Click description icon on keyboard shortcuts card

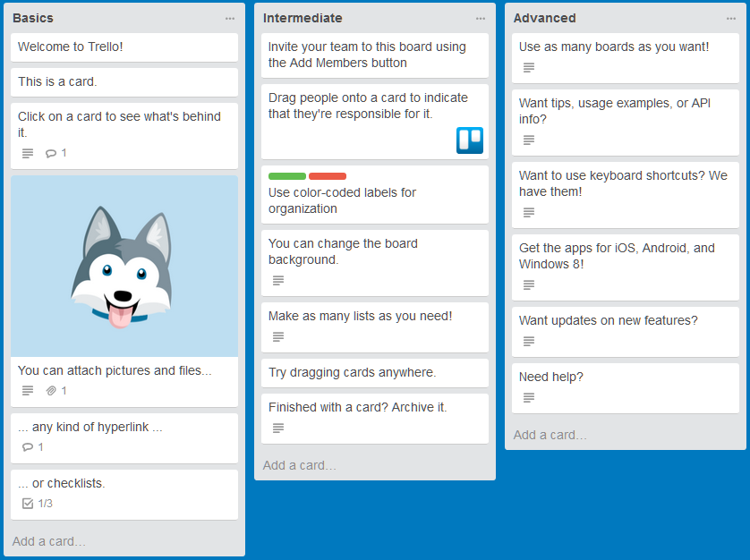click(x=529, y=212)
